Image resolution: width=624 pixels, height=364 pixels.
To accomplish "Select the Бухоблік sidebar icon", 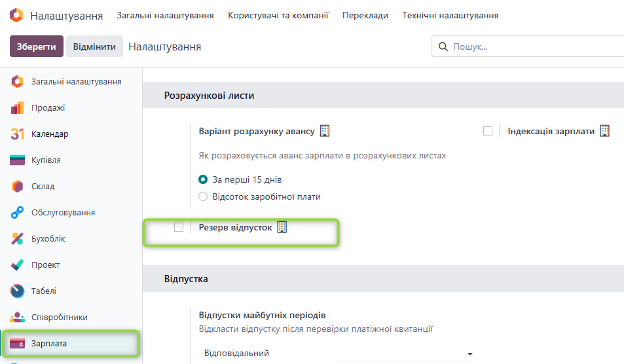I will click(17, 239).
